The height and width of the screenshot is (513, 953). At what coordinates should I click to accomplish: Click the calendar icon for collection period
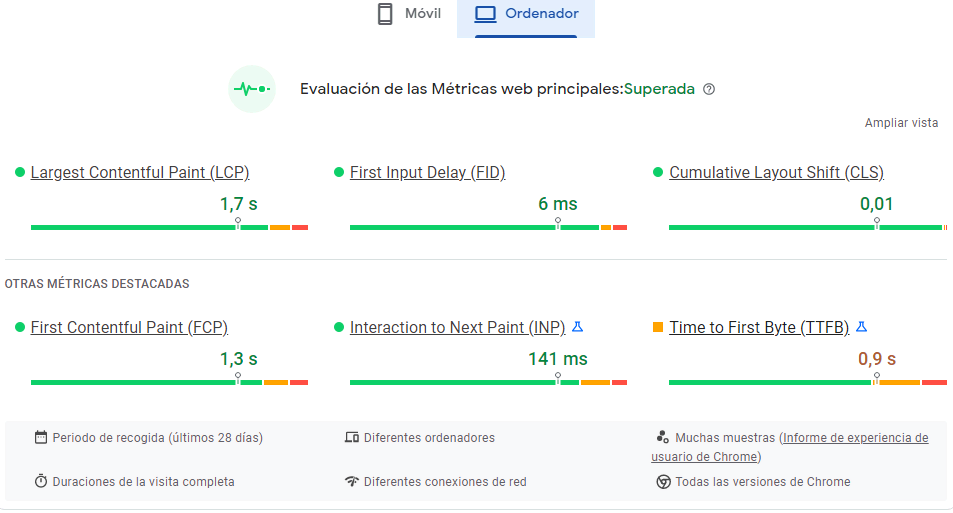click(41, 437)
